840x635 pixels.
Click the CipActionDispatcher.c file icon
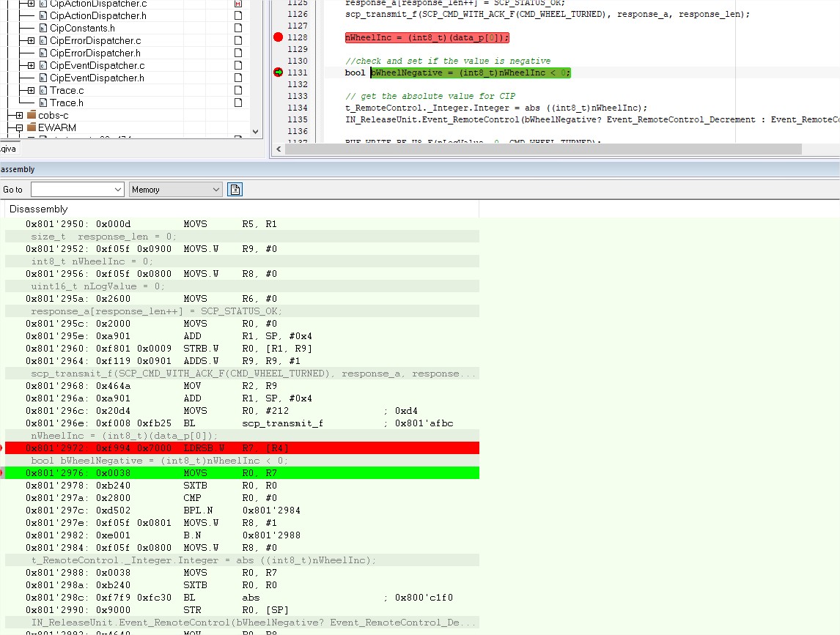tap(43, 3)
